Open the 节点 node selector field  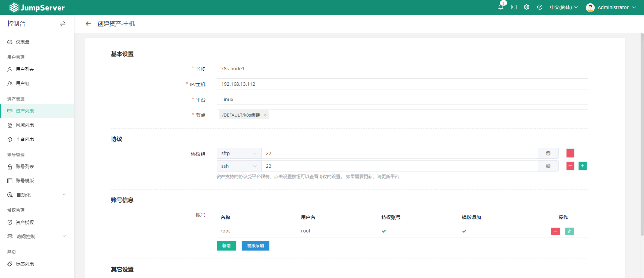tap(402, 115)
